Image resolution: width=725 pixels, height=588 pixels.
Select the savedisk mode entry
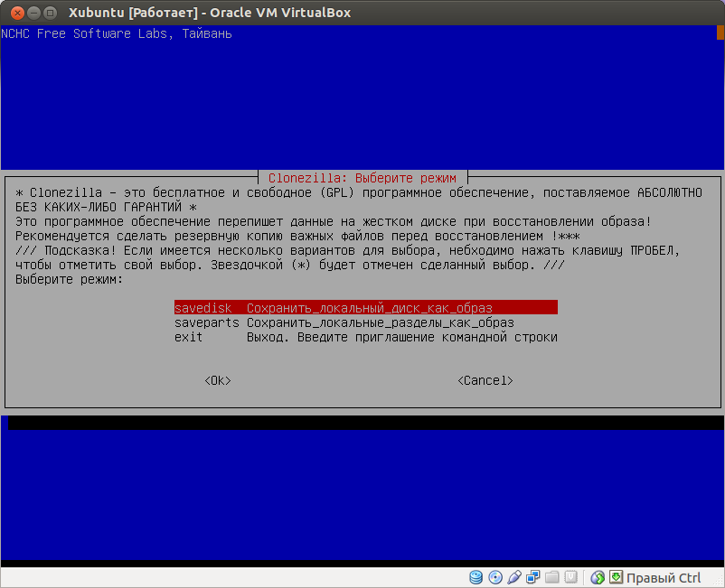[366, 308]
